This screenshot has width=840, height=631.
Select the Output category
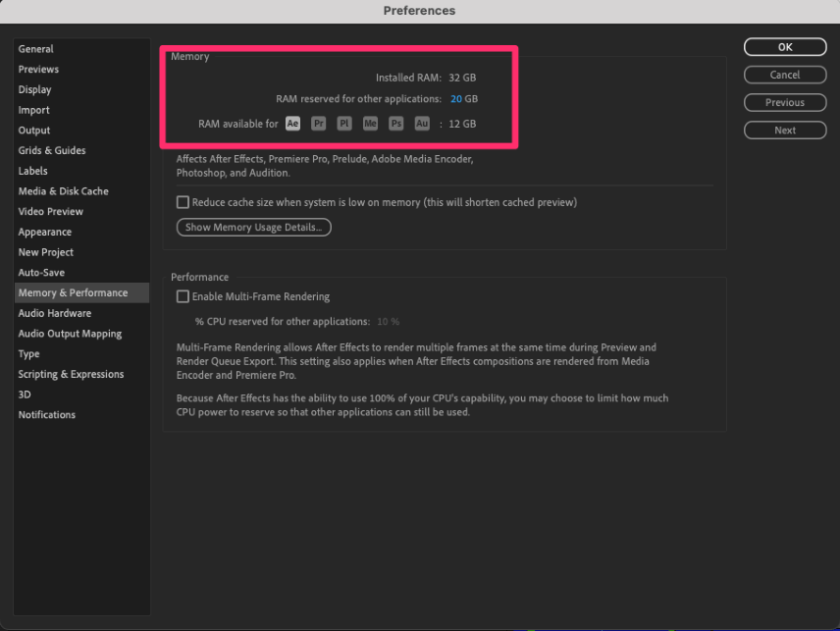81,131
